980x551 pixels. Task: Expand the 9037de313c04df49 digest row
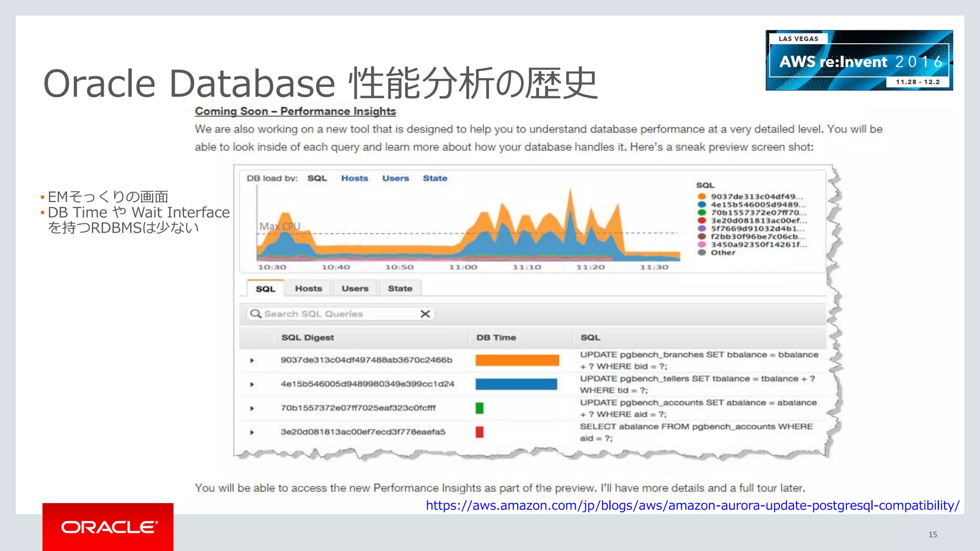point(252,360)
